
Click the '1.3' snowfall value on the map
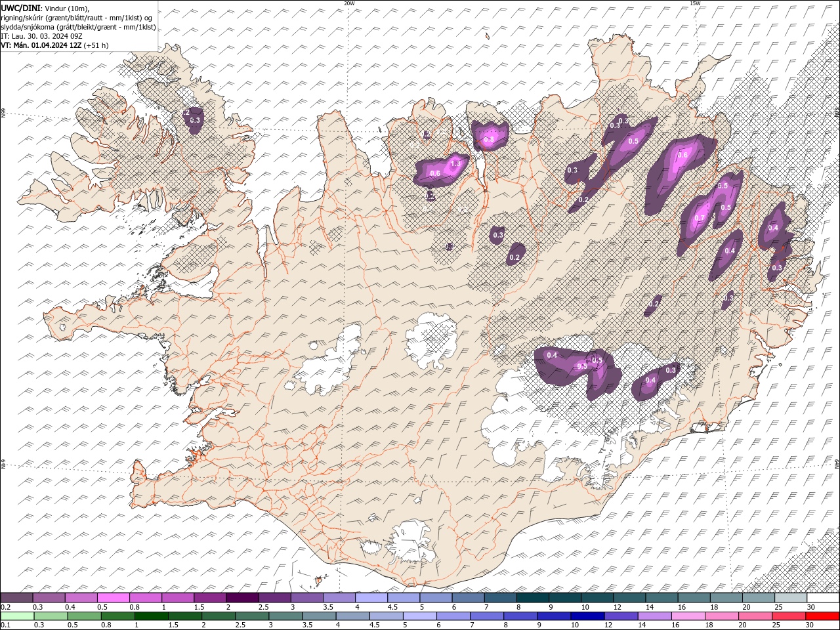click(456, 164)
